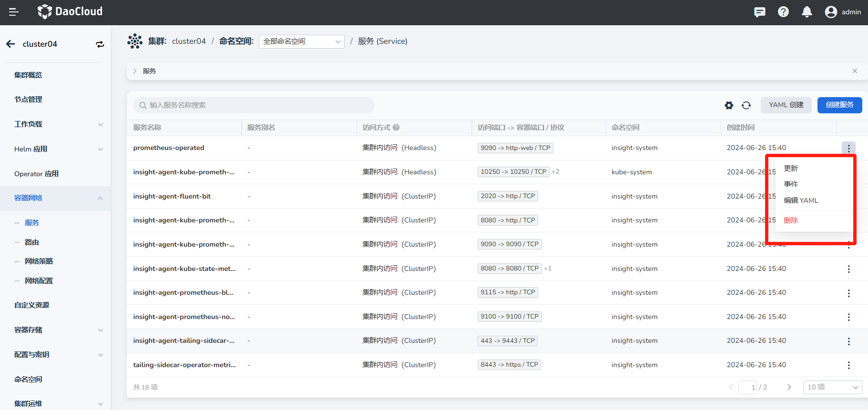
Task: Choose 删除 in the context menu
Action: 791,220
